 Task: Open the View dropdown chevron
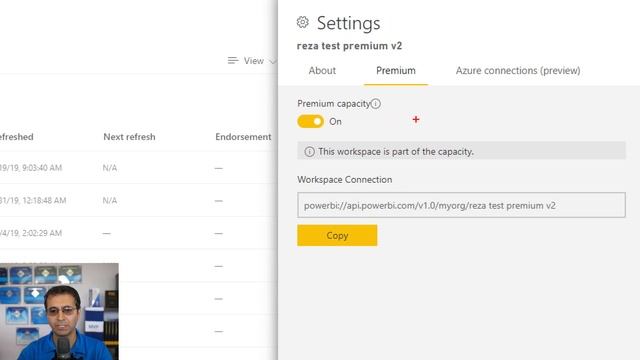(273, 61)
